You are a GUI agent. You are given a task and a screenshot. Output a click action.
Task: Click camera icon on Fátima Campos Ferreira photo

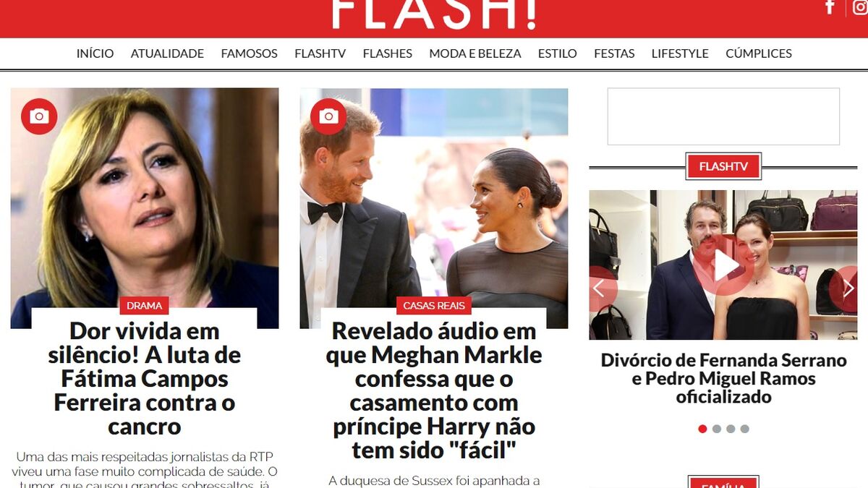pyautogui.click(x=39, y=116)
